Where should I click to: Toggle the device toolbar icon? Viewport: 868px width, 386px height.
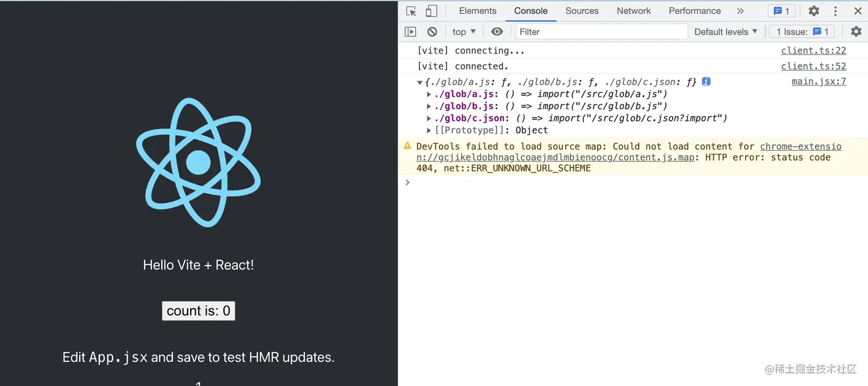[431, 11]
